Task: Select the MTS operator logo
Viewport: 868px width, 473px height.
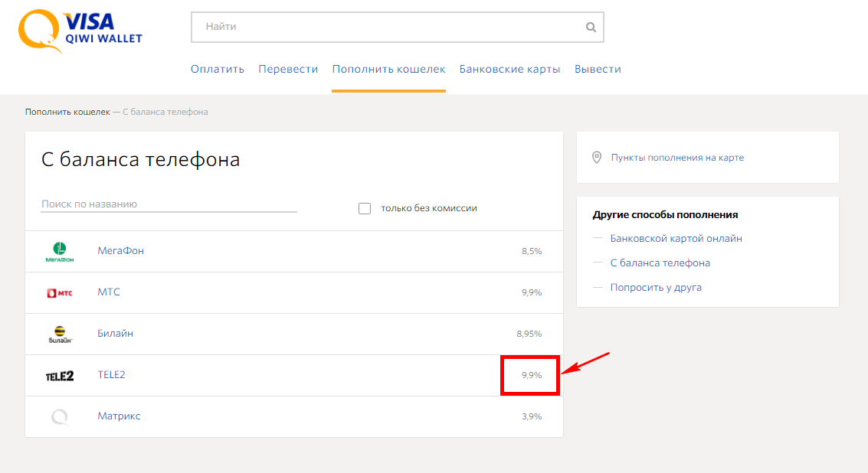Action: click(x=60, y=293)
